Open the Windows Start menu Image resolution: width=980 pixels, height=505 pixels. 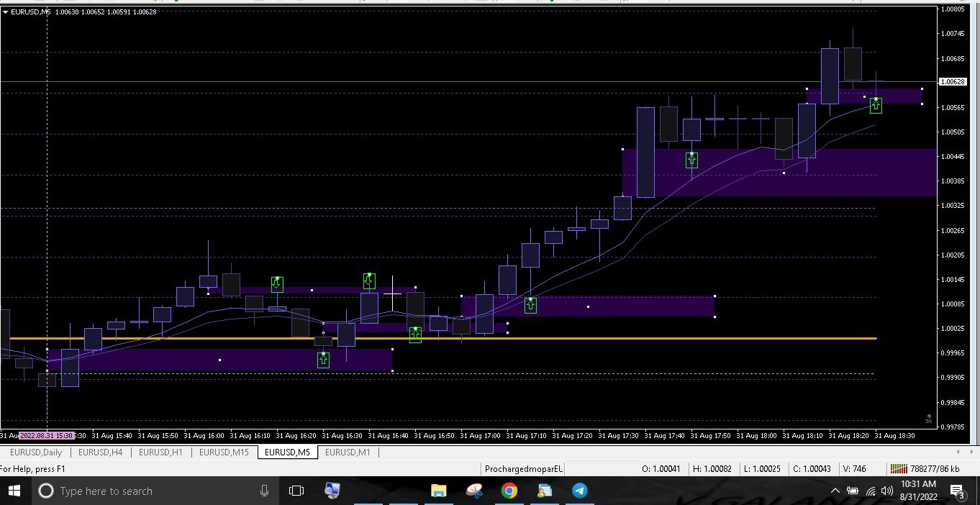(14, 491)
